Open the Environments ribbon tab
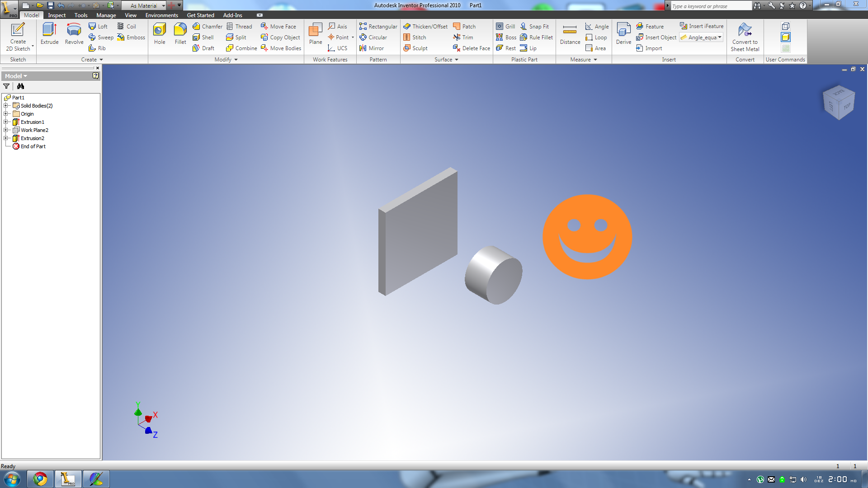This screenshot has height=488, width=868. [161, 15]
